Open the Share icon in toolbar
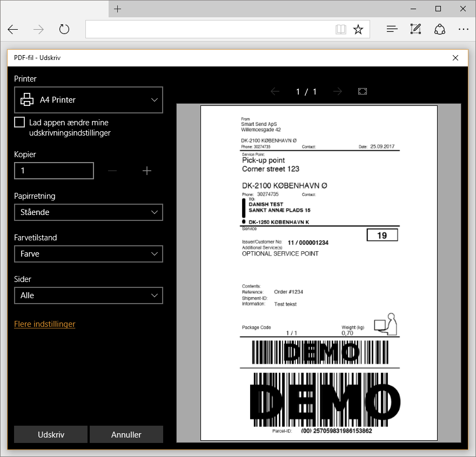The image size is (476, 457). [440, 29]
